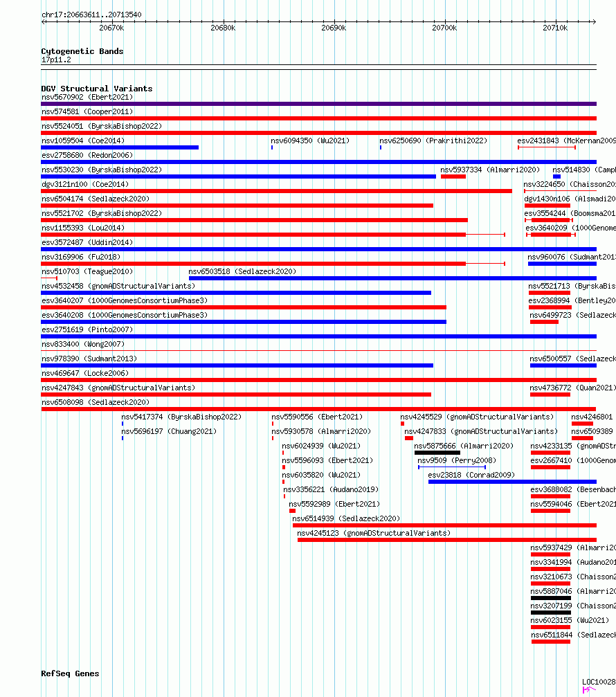Click the magenta LOC gene glyph
Viewport: 616px width, 697px height.
[x=589, y=690]
